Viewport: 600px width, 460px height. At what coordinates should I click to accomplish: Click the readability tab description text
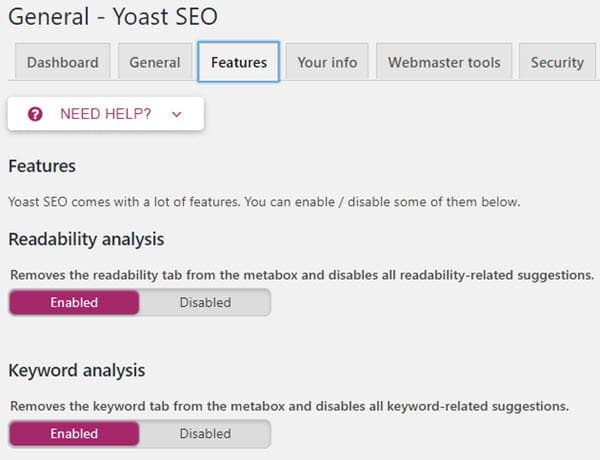[x=302, y=275]
